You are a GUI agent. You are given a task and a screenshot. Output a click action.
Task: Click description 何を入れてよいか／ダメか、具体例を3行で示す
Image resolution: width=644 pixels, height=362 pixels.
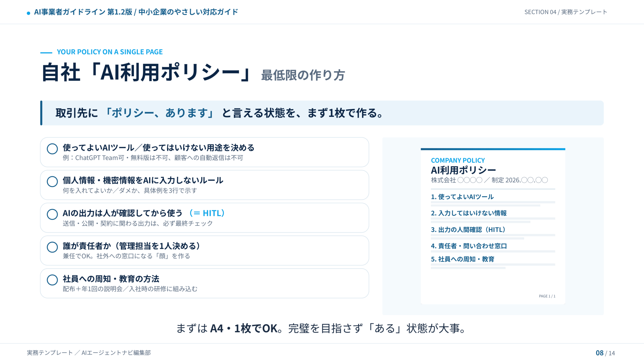click(130, 190)
